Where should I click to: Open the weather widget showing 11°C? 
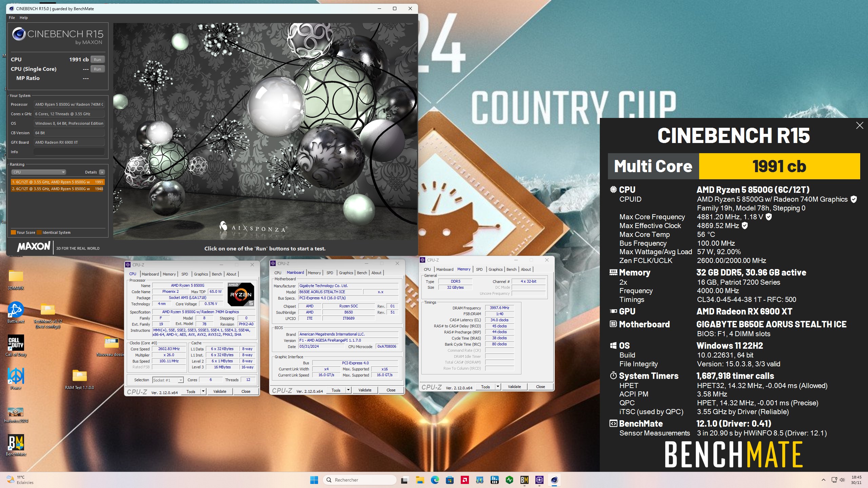(x=20, y=480)
